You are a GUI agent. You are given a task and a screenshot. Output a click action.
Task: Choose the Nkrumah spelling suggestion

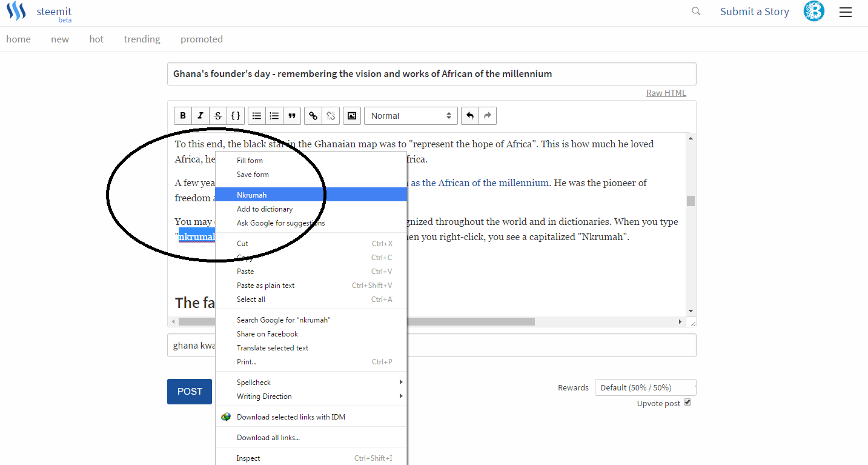(311, 195)
